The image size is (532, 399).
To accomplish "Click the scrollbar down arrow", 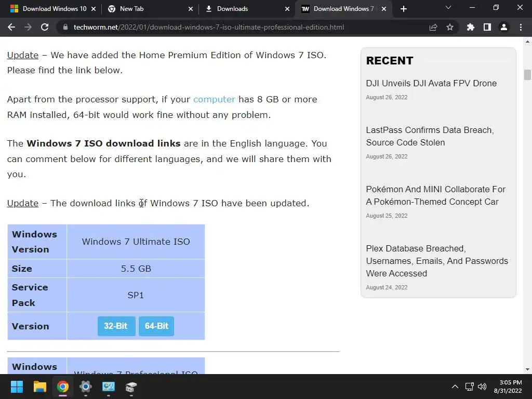I will click(527, 369).
